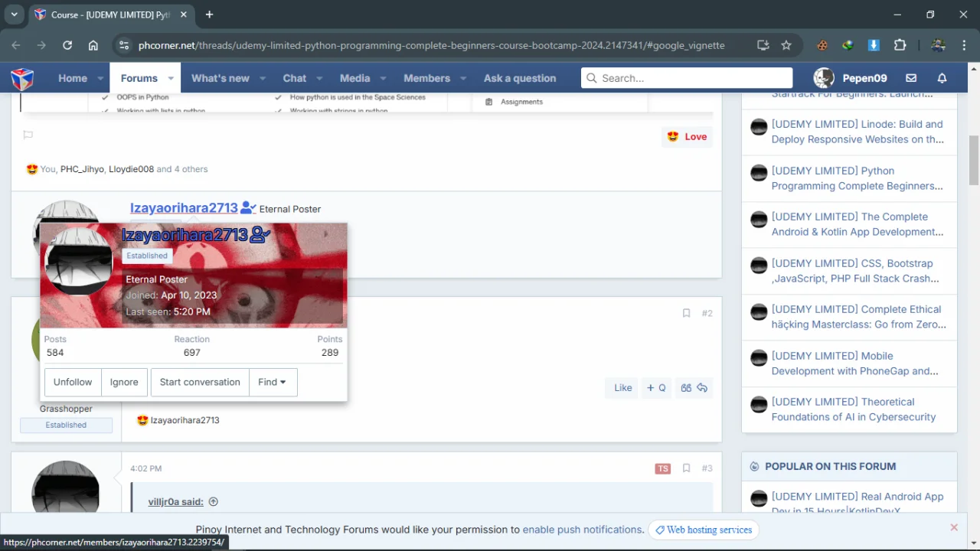
Task: Expand the What's new dropdown arrow
Action: 263,78
